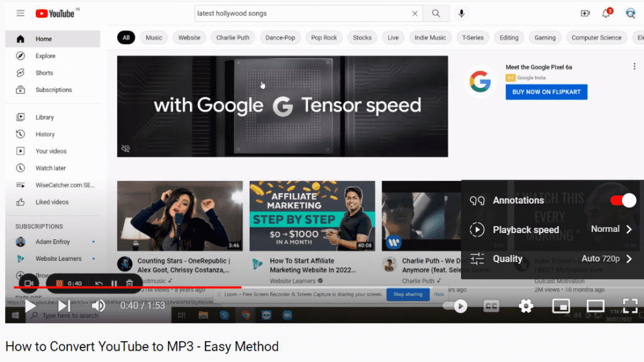The width and height of the screenshot is (644, 362).
Task: Select the Music filter chip
Action: point(154,38)
